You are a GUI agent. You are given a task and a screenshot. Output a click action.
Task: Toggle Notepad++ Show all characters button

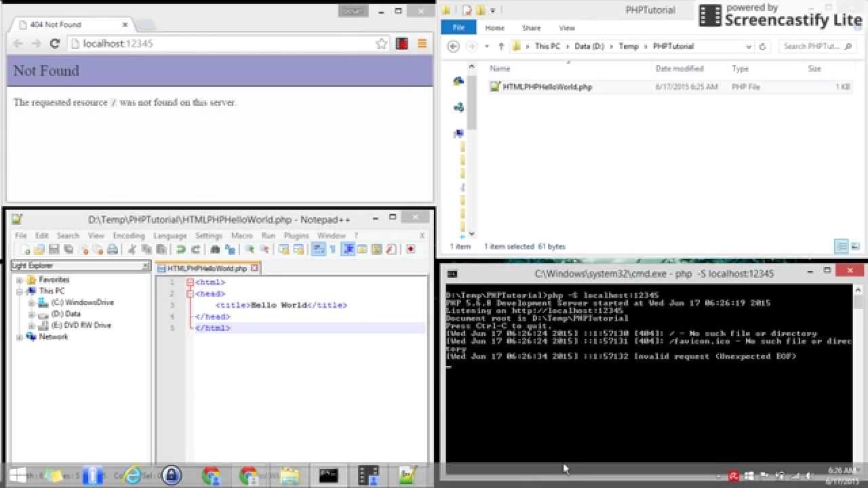click(332, 249)
